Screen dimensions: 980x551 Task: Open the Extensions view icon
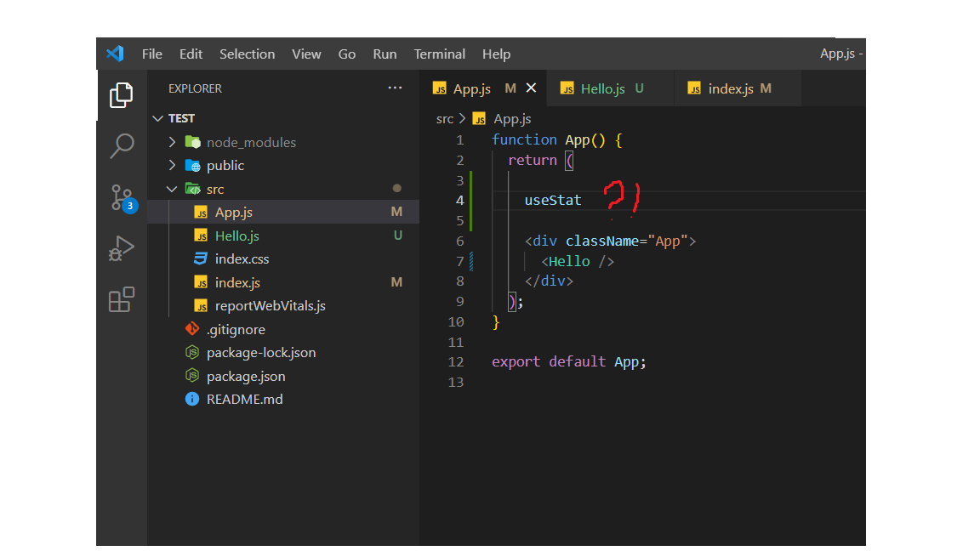click(x=122, y=299)
